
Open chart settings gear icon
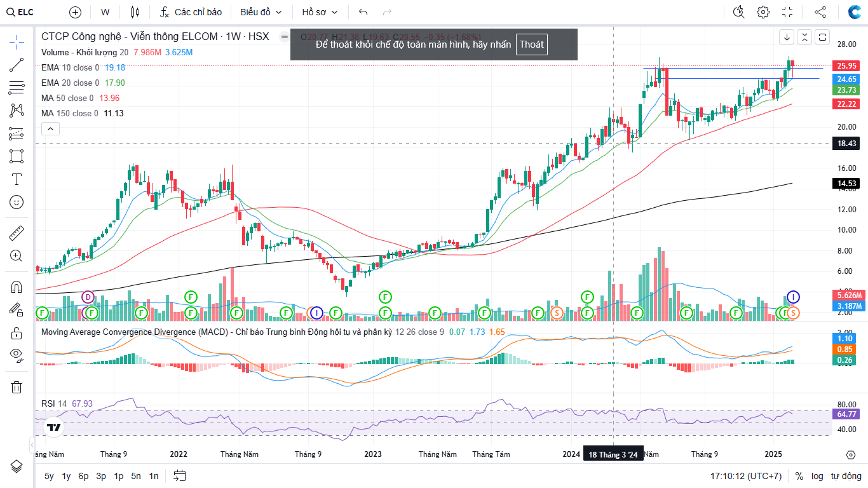pos(763,12)
